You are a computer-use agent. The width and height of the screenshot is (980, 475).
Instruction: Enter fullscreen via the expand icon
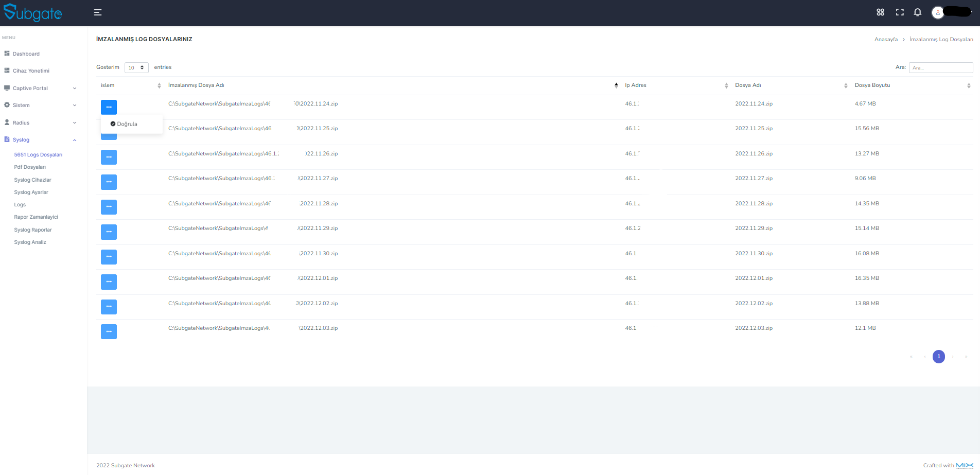point(899,12)
